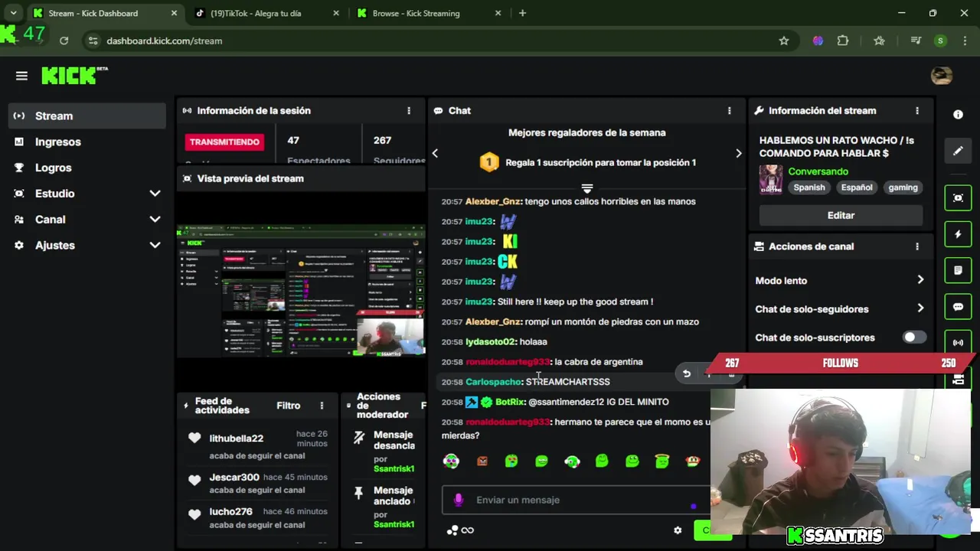Open Chrome extensions puzzle icon
980x551 pixels.
843,41
